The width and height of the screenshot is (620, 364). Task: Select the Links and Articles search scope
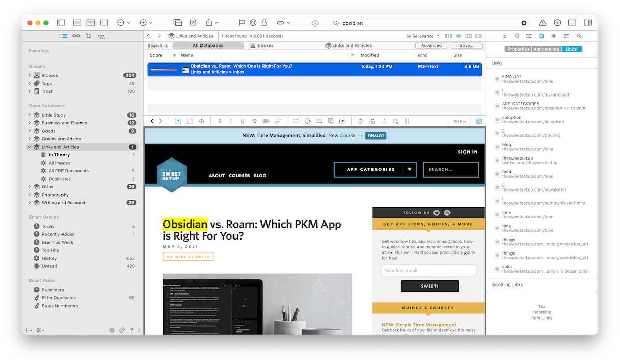coord(349,45)
